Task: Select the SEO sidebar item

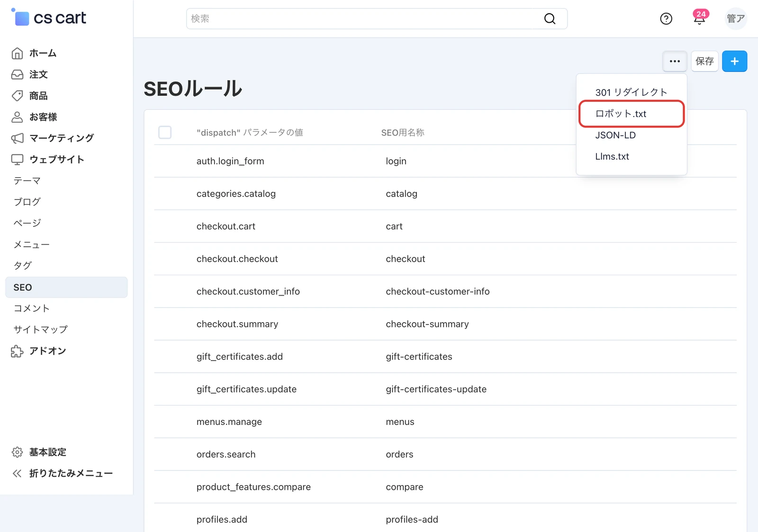Action: [x=66, y=287]
